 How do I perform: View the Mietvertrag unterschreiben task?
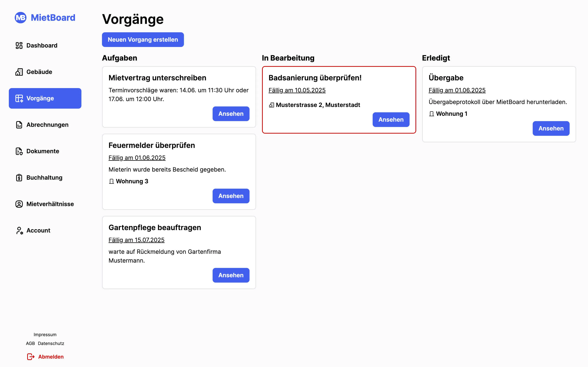click(x=231, y=114)
